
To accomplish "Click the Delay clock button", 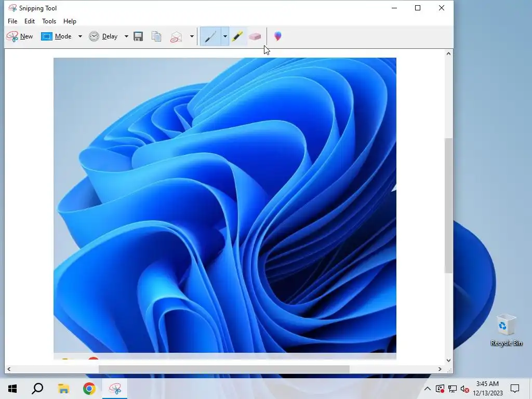I will (x=103, y=36).
